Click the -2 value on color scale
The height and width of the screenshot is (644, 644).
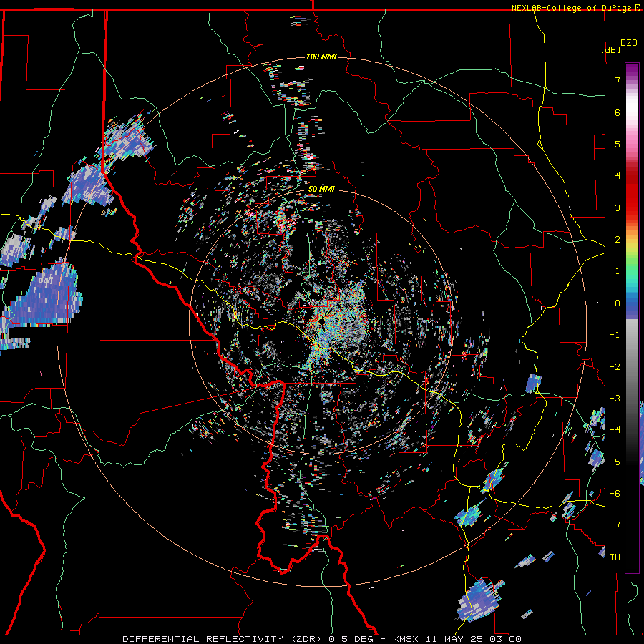point(615,367)
